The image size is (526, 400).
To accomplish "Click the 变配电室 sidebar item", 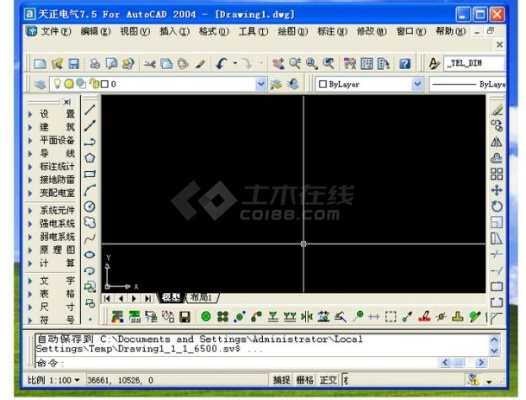I will click(57, 193).
